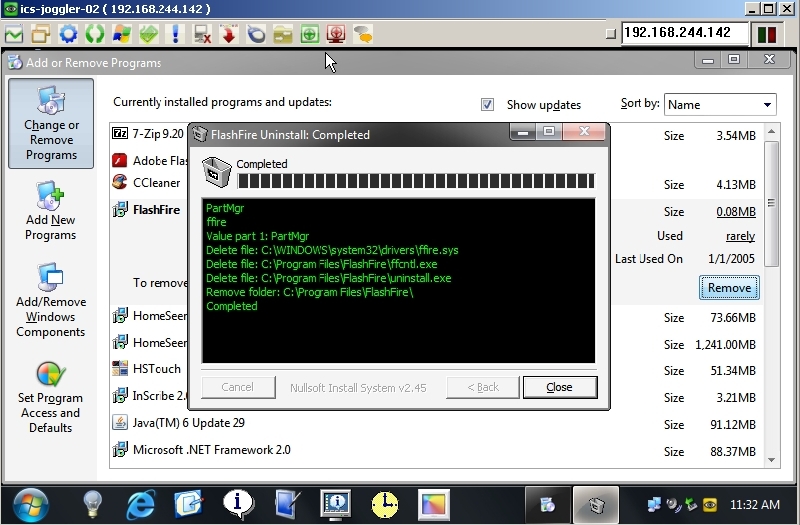Image resolution: width=800 pixels, height=525 pixels.
Task: Click 'Remove folder: C:\Program Files\FlashFire\' log line
Action: click(310, 292)
